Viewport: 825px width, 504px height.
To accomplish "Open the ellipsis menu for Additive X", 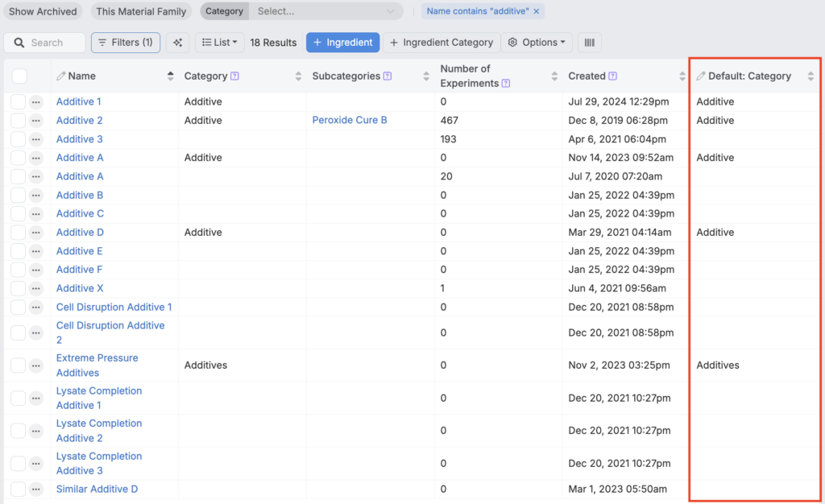I will (x=36, y=289).
